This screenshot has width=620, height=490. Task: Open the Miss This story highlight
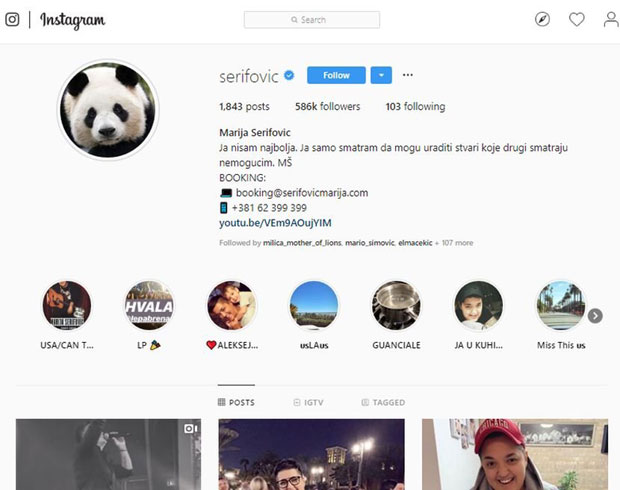[560, 306]
